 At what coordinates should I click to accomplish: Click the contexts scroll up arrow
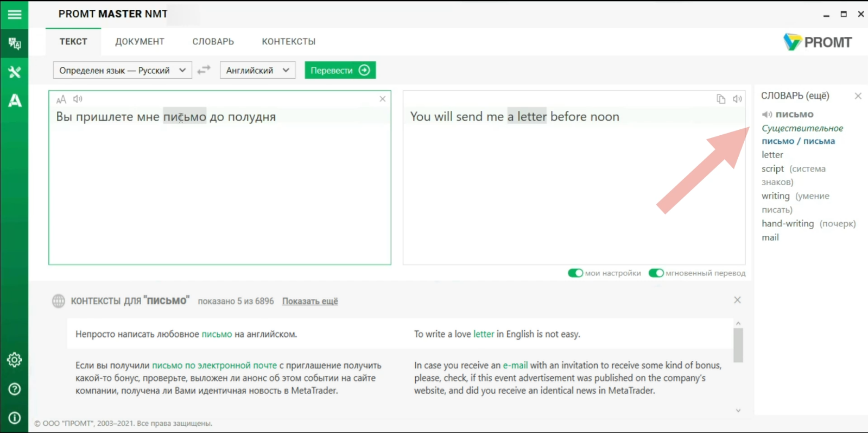click(x=738, y=323)
